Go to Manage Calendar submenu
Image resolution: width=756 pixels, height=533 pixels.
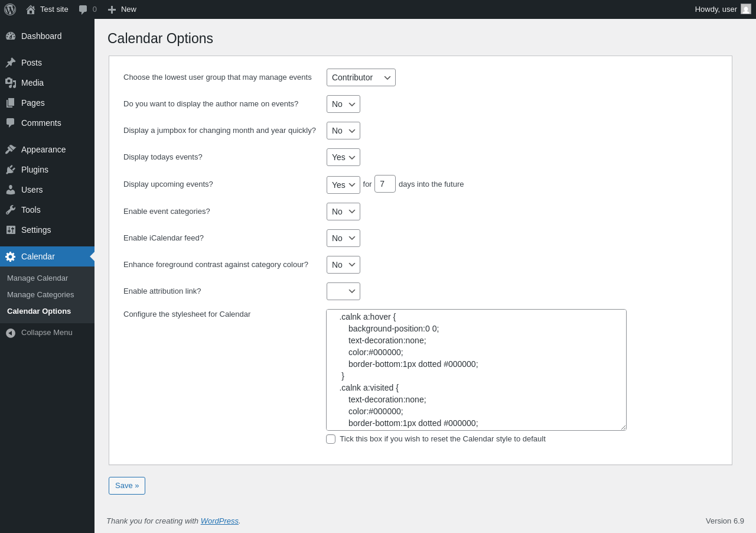point(38,278)
